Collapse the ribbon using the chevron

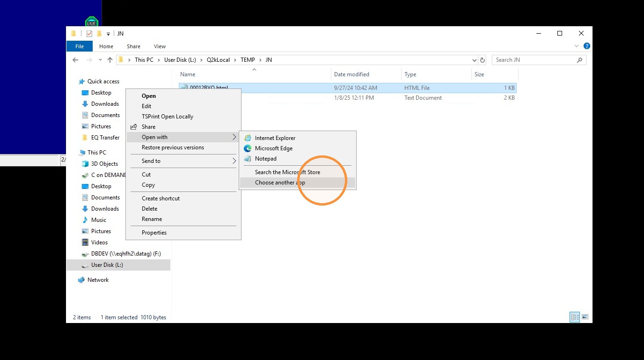[x=577, y=46]
